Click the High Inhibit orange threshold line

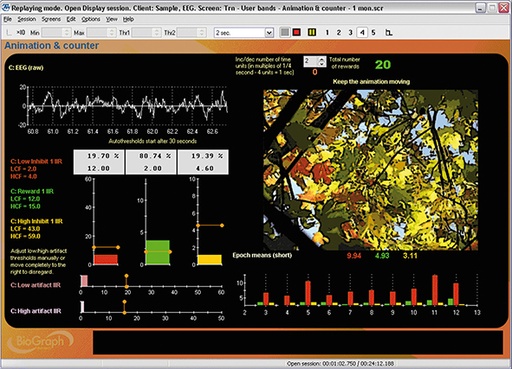click(x=210, y=225)
